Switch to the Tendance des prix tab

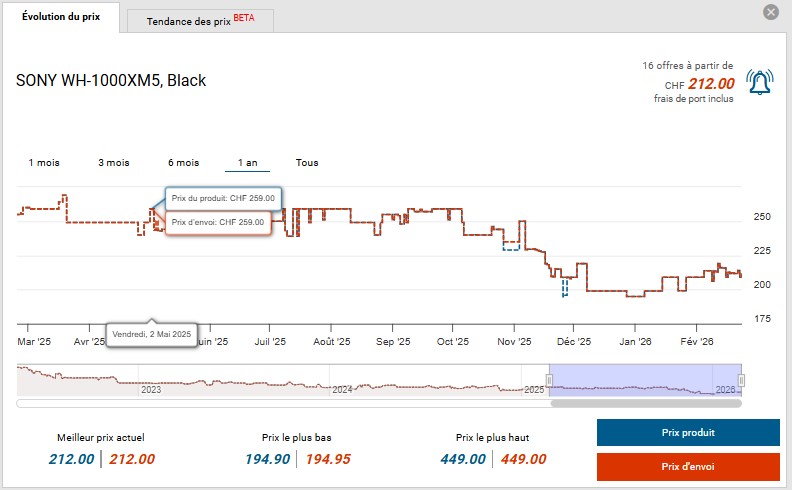click(x=200, y=21)
